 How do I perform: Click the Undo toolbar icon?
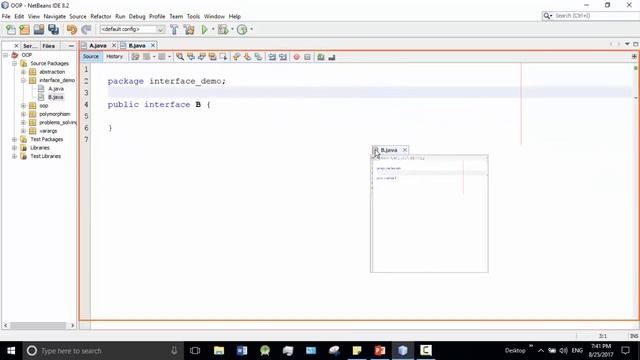coord(72,29)
